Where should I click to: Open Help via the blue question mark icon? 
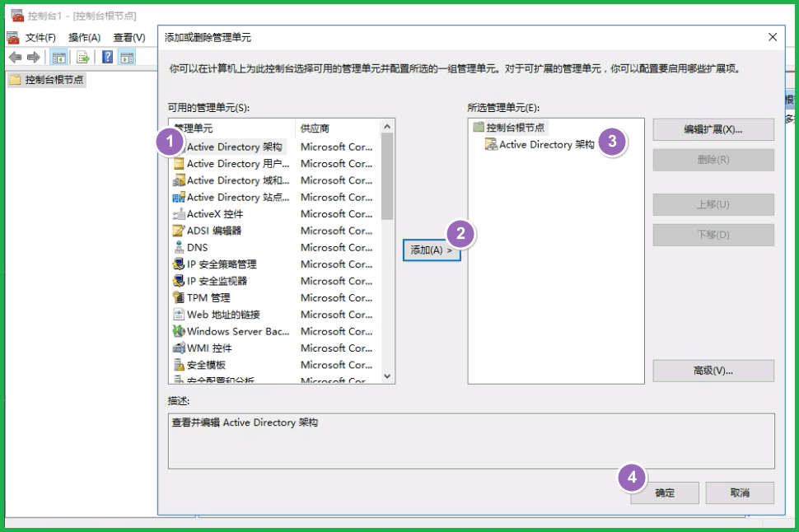coord(108,57)
